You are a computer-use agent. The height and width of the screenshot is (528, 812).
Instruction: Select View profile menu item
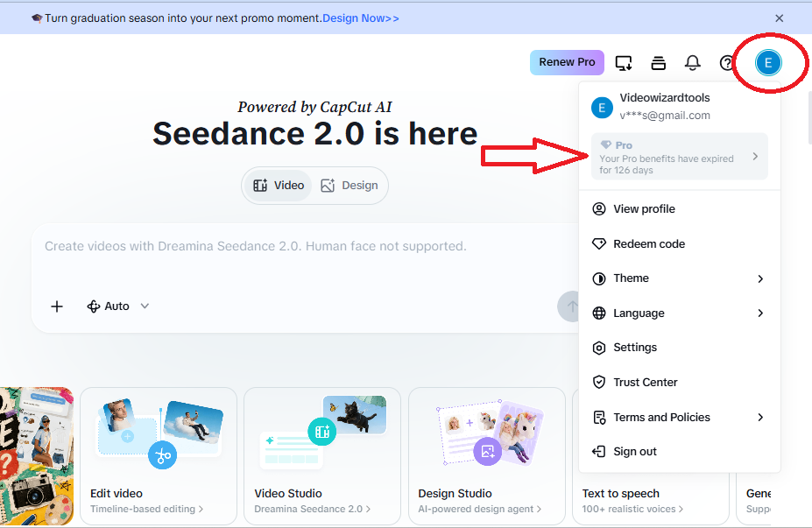pos(680,208)
